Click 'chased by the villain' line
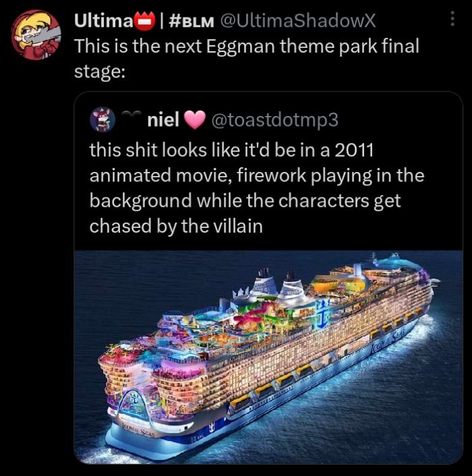 pyautogui.click(x=176, y=226)
